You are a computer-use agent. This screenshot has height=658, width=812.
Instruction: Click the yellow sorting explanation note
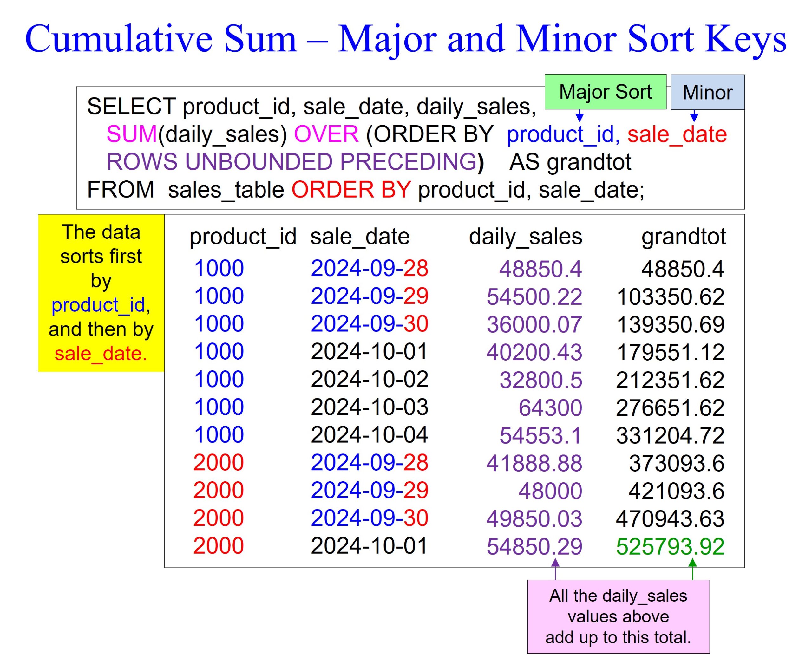pos(101,293)
